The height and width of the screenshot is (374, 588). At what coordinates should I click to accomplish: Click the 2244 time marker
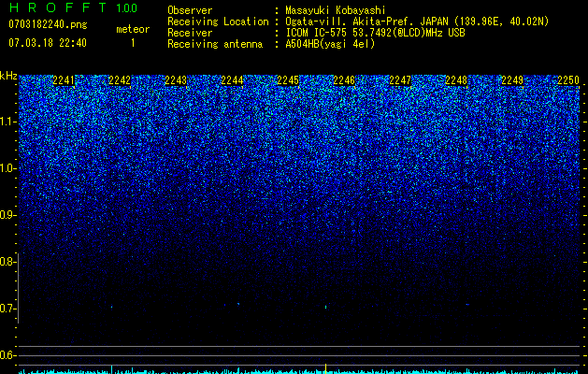tap(232, 80)
